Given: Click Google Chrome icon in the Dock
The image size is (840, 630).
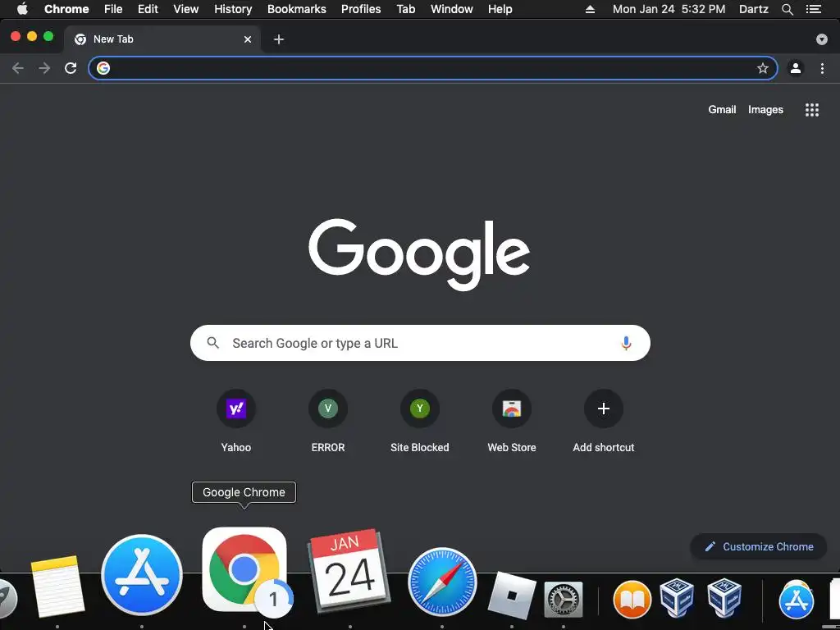Looking at the screenshot, I should click(x=244, y=569).
